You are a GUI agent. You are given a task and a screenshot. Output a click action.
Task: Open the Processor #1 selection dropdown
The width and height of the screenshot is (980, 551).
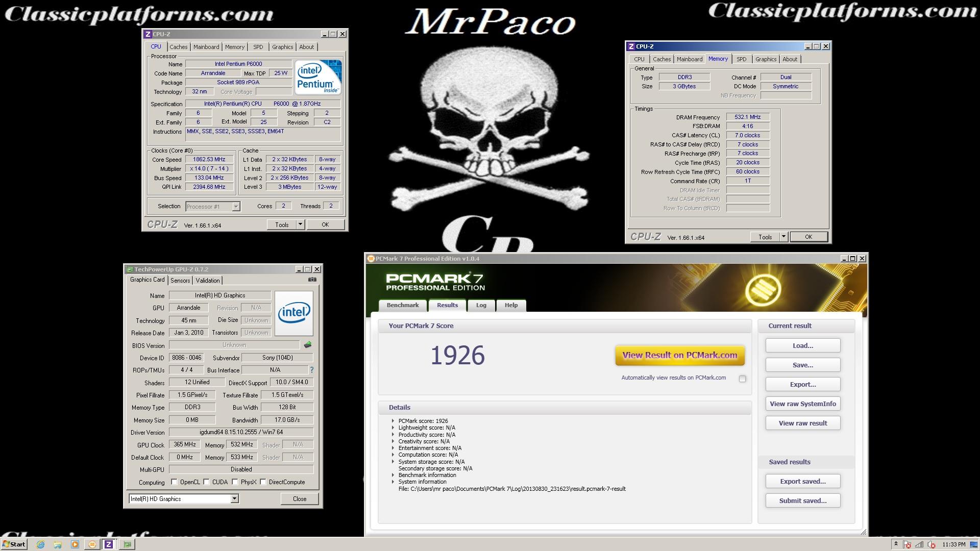[x=236, y=207]
